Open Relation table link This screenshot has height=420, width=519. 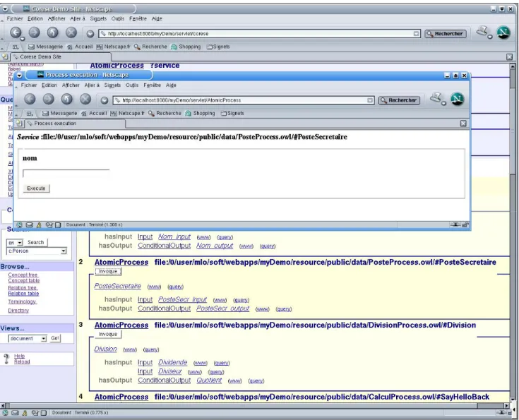pos(23,294)
